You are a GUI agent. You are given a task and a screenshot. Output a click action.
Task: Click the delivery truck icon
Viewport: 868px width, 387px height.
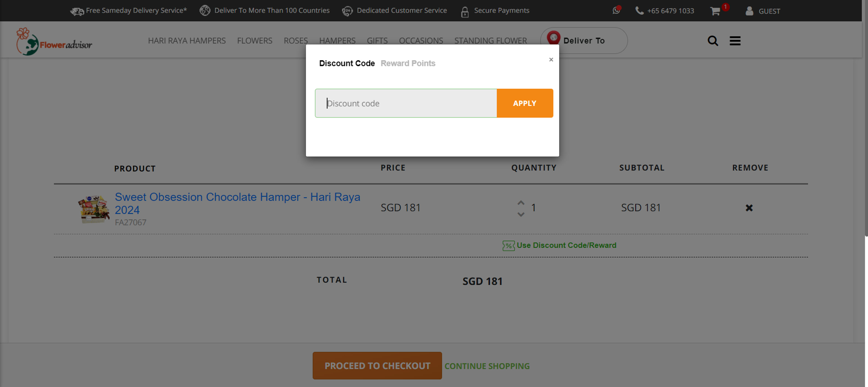[77, 11]
